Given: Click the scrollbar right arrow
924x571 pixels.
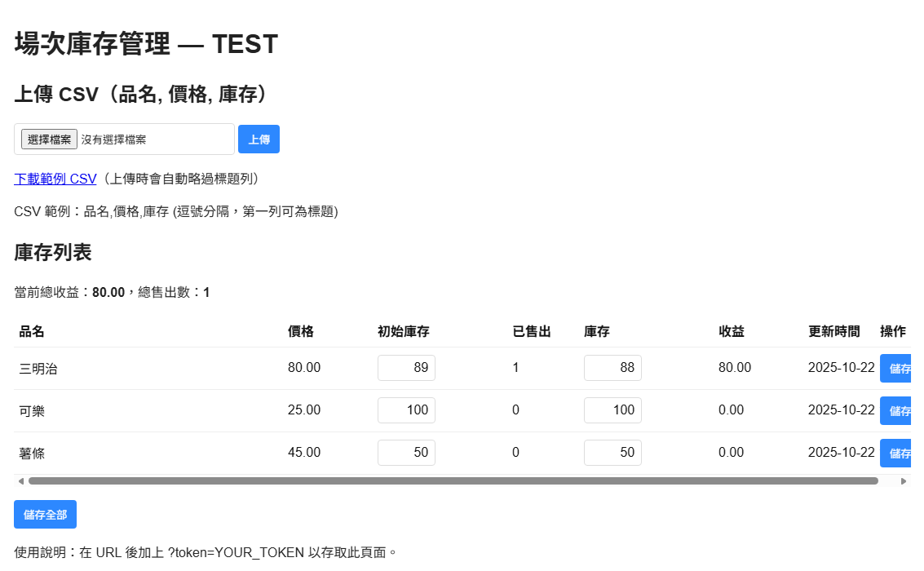Looking at the screenshot, I should (904, 481).
